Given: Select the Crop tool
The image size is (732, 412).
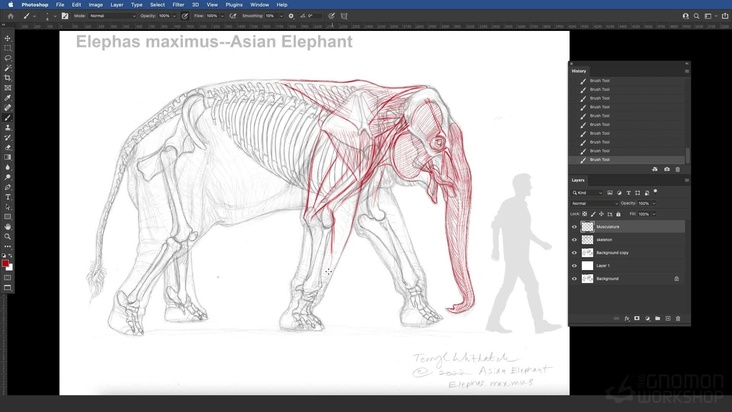Looking at the screenshot, I should (7, 78).
